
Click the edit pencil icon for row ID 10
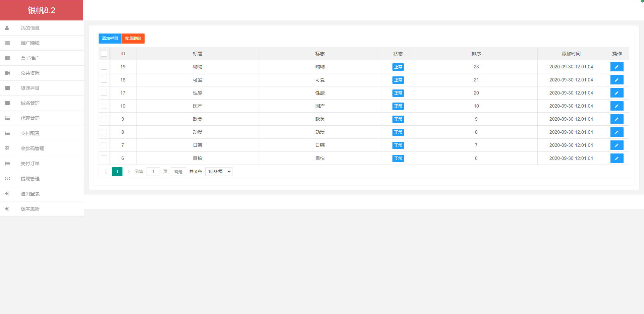[616, 106]
